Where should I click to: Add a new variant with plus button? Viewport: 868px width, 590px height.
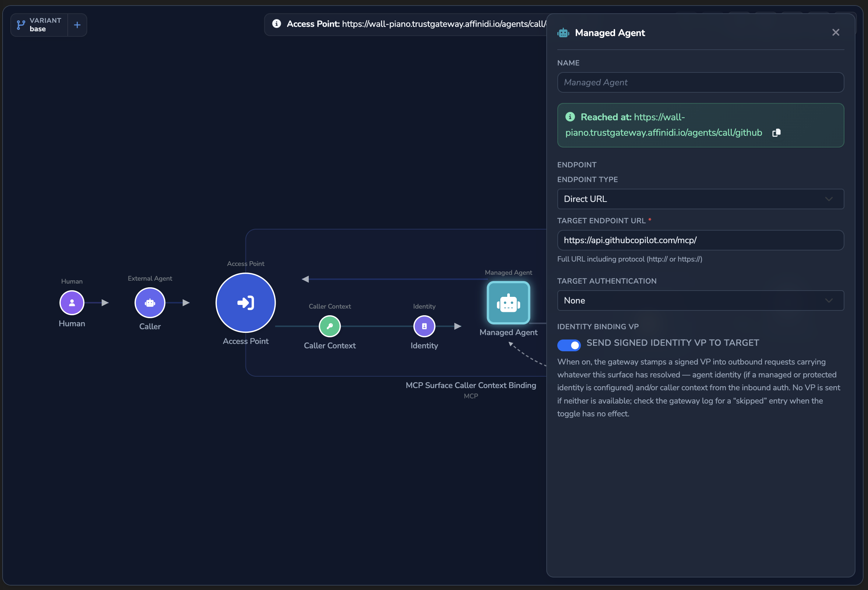(77, 25)
